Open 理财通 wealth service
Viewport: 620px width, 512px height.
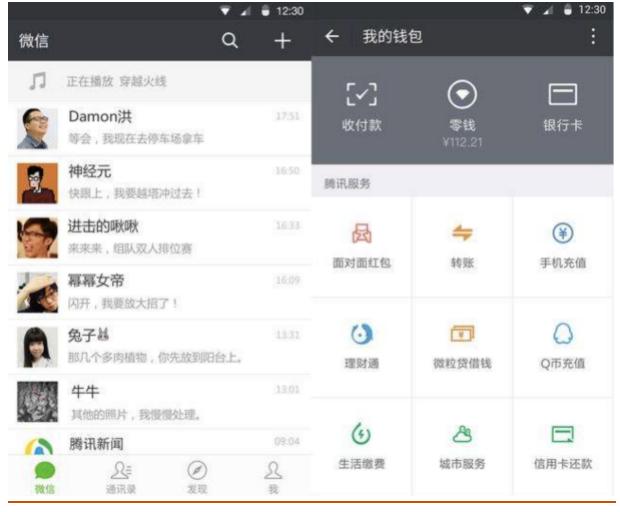(x=361, y=346)
